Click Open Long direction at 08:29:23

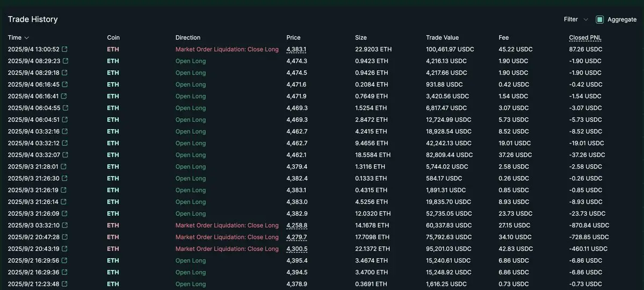191,61
